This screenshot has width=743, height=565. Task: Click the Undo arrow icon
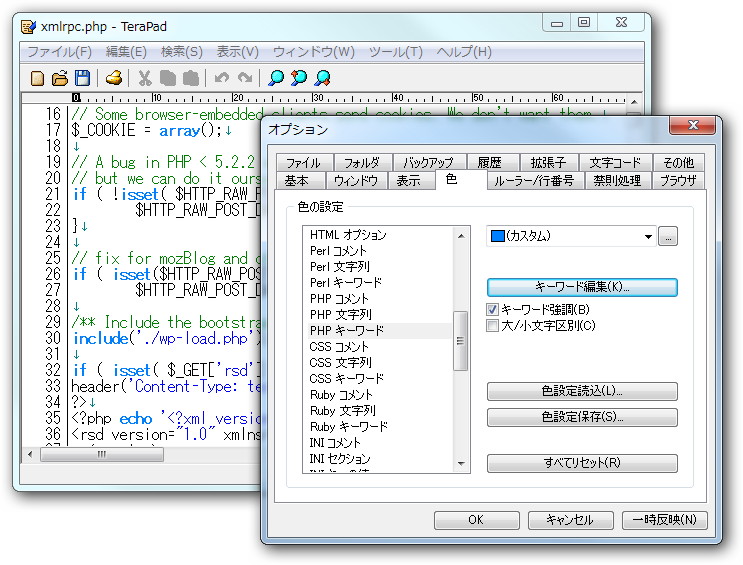coord(221,78)
